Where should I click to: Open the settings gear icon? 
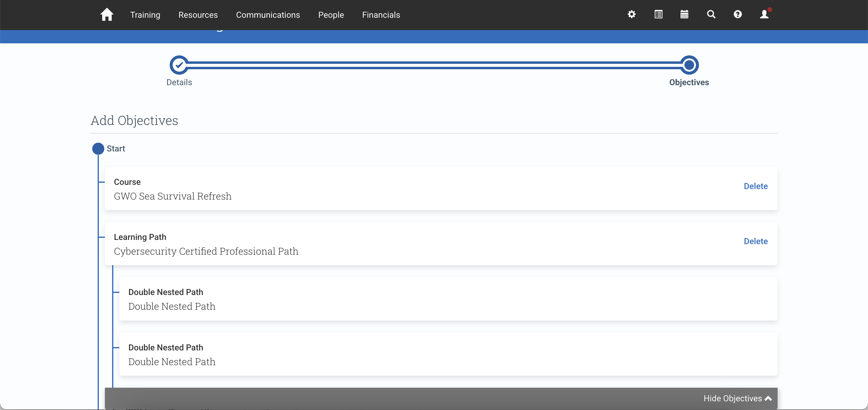pos(631,14)
